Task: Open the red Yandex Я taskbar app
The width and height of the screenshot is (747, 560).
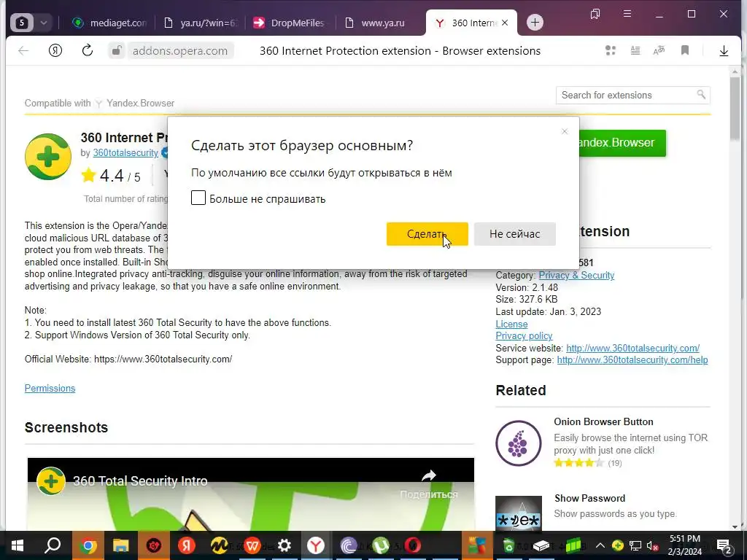Action: 186,545
